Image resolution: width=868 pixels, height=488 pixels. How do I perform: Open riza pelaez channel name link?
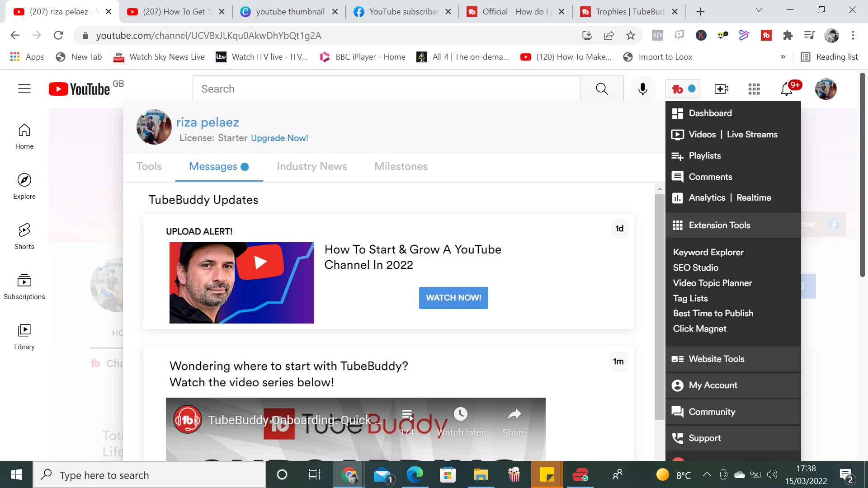208,122
